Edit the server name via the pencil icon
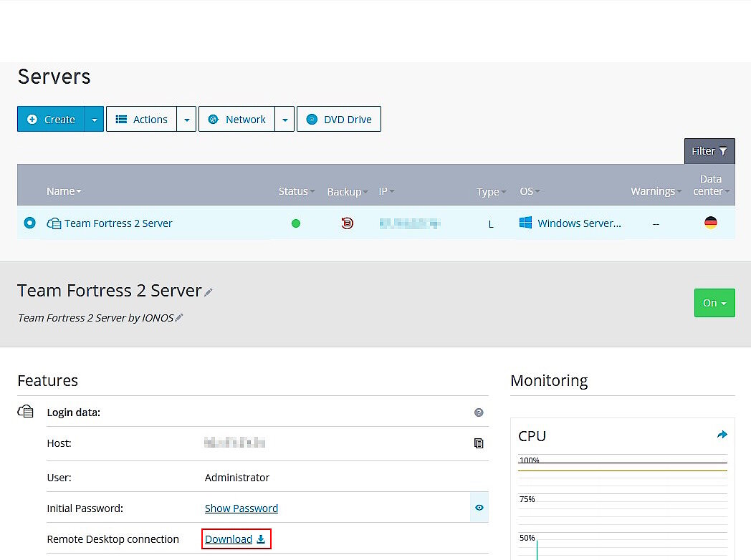The image size is (751, 560). click(x=209, y=292)
